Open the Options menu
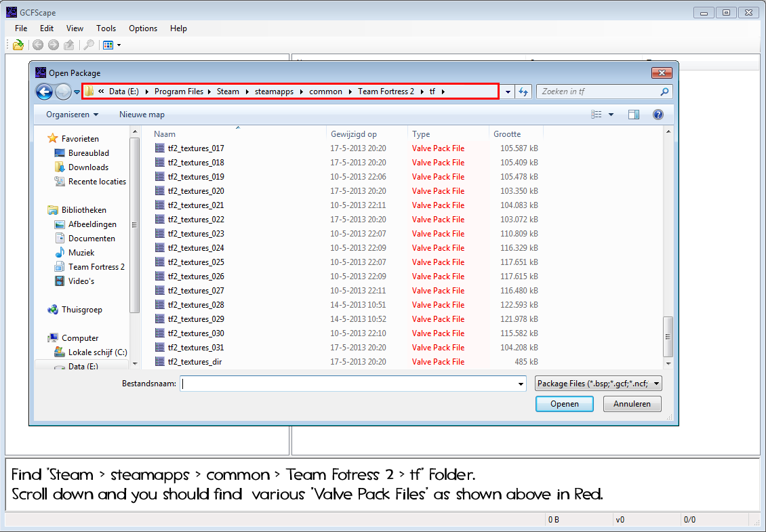Image resolution: width=766 pixels, height=532 pixels. click(x=143, y=28)
